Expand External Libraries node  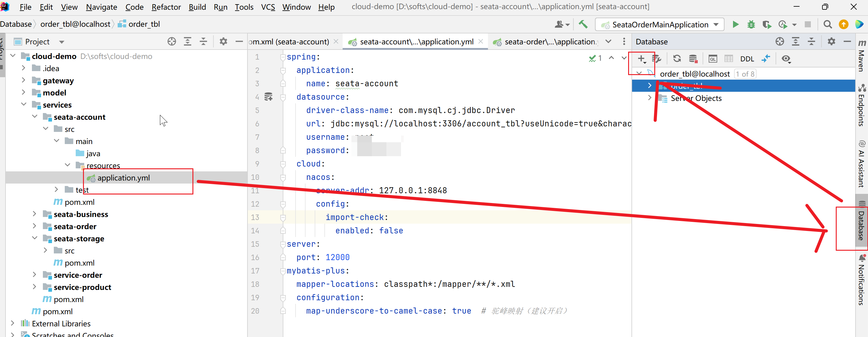coord(12,323)
